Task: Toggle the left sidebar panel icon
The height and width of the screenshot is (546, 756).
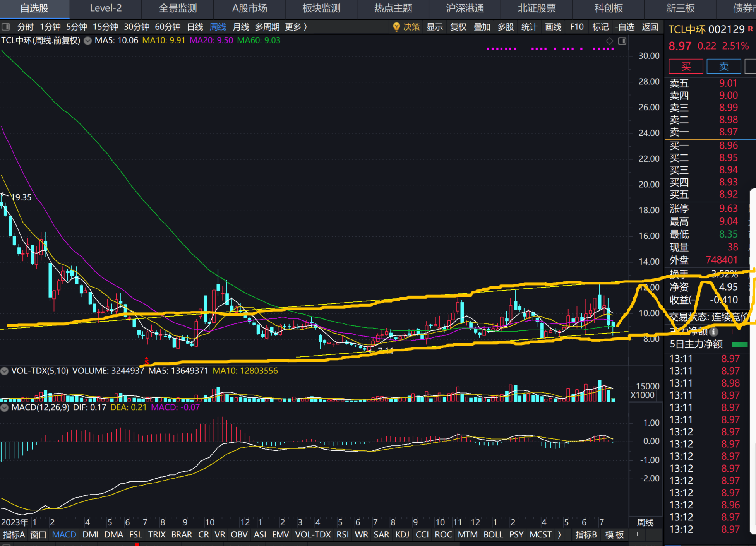Action: [6, 27]
